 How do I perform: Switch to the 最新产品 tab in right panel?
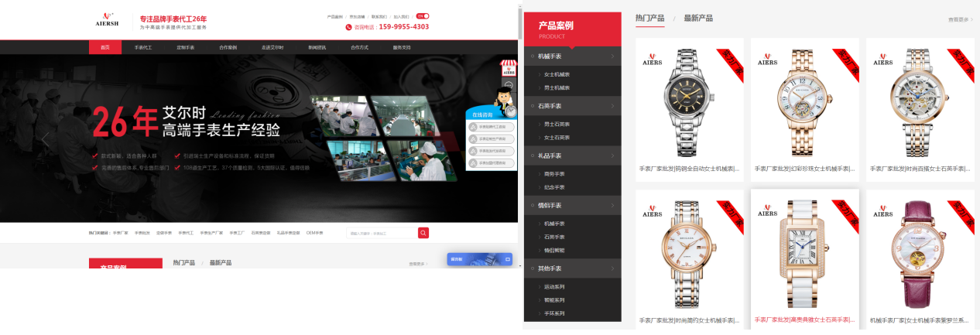pyautogui.click(x=697, y=19)
